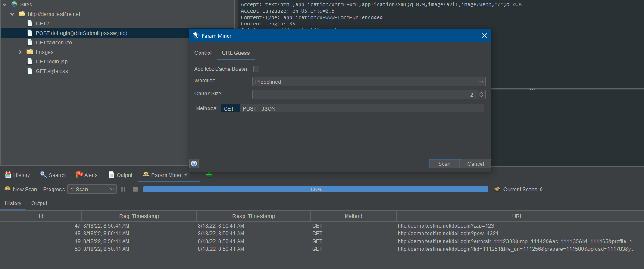Toggle the POST method option

tap(249, 108)
